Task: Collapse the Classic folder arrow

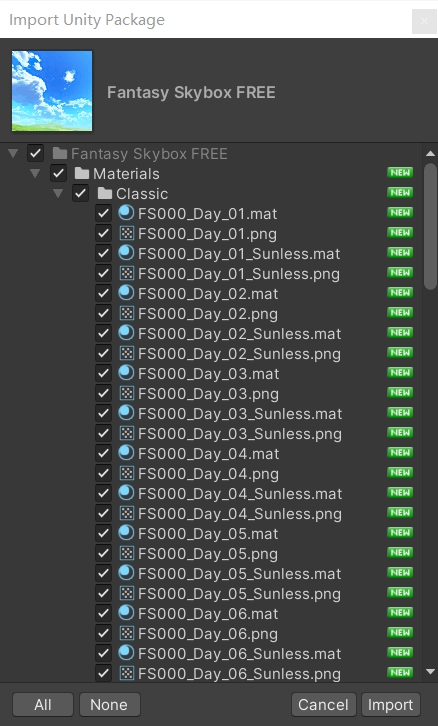Action: [58, 194]
